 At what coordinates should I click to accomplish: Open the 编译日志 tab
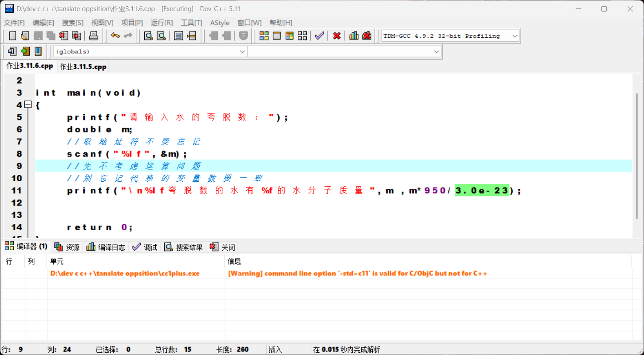(106, 247)
